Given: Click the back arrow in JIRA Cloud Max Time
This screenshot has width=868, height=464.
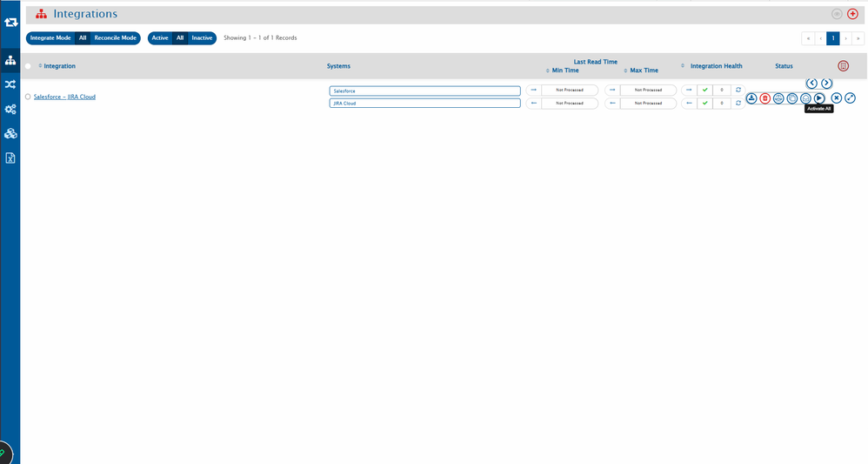Looking at the screenshot, I should click(612, 103).
